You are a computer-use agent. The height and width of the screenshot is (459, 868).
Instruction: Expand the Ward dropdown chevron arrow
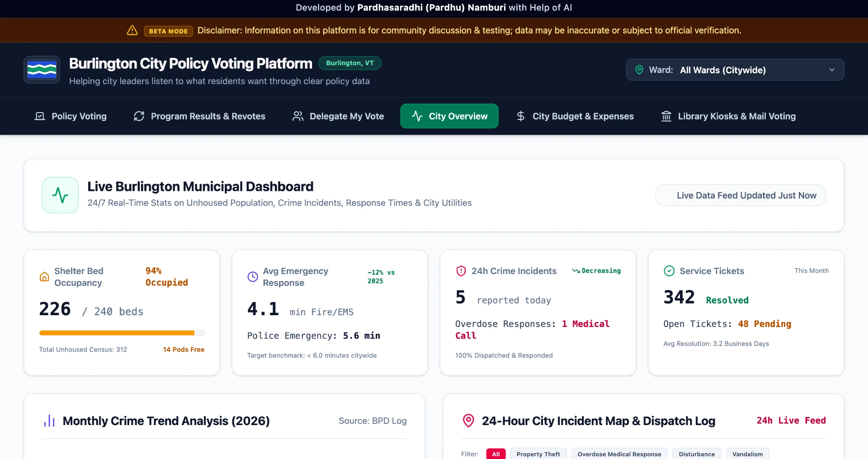click(x=832, y=70)
